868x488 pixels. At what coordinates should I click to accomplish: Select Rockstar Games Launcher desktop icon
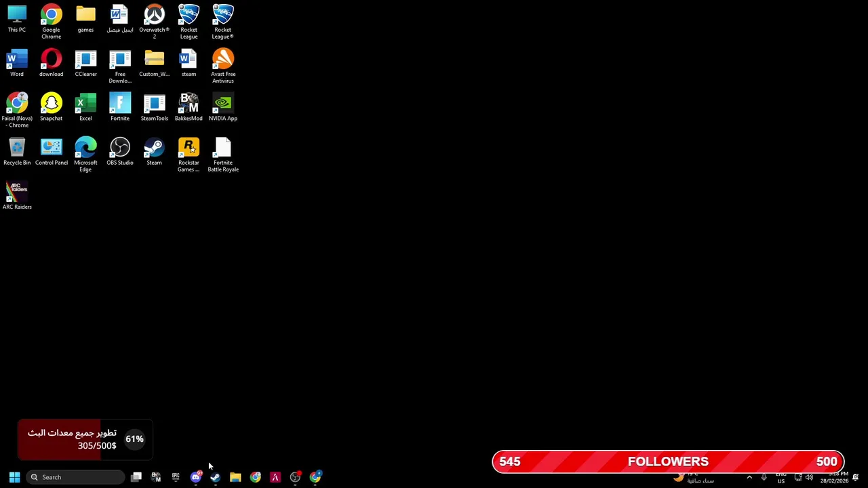point(189,155)
